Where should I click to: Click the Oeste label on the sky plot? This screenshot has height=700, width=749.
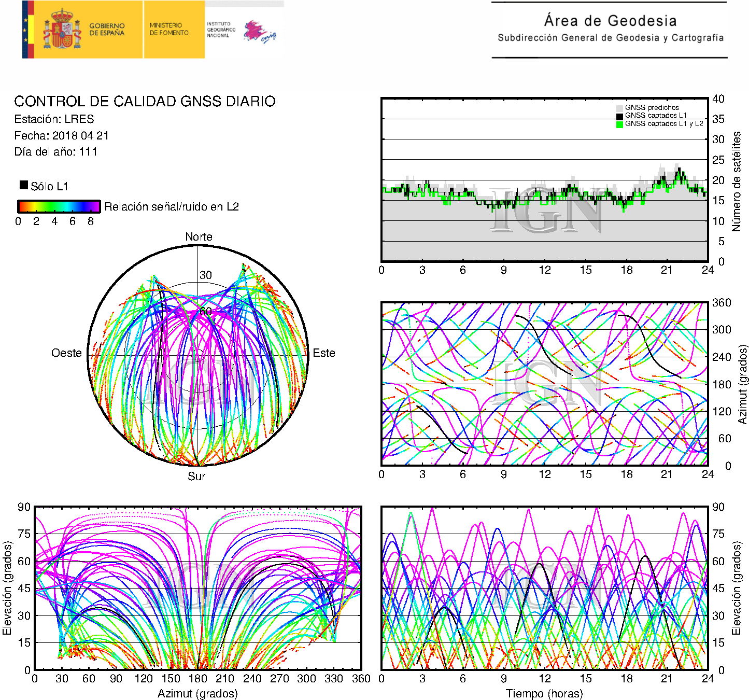point(66,353)
